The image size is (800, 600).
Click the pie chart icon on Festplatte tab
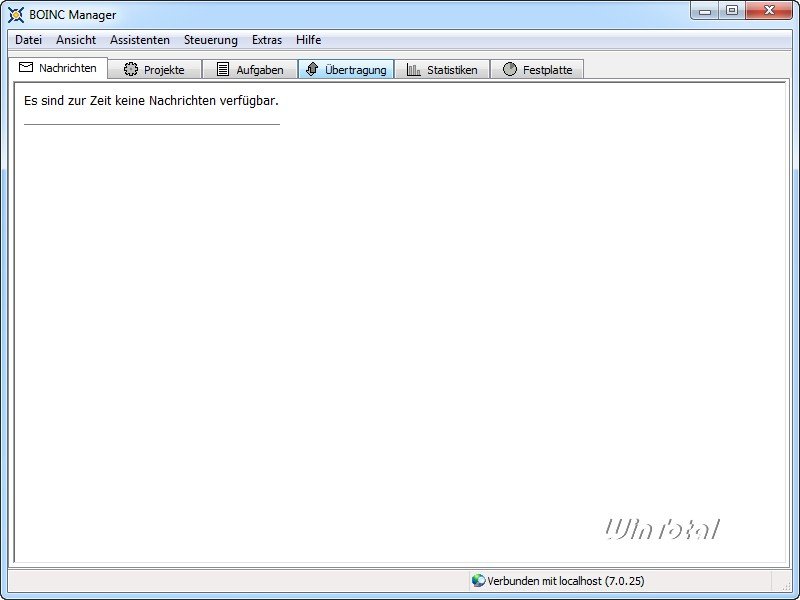(510, 69)
